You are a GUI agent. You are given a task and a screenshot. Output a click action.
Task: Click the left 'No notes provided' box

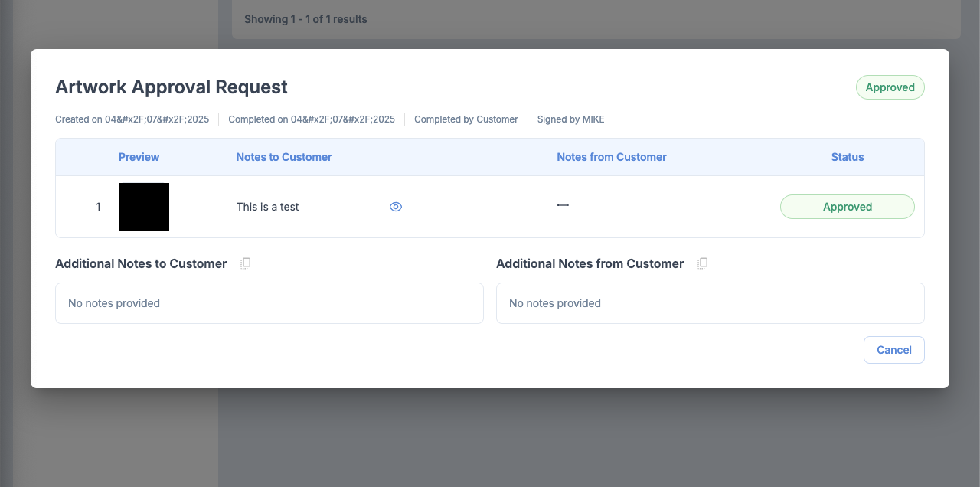click(x=269, y=303)
